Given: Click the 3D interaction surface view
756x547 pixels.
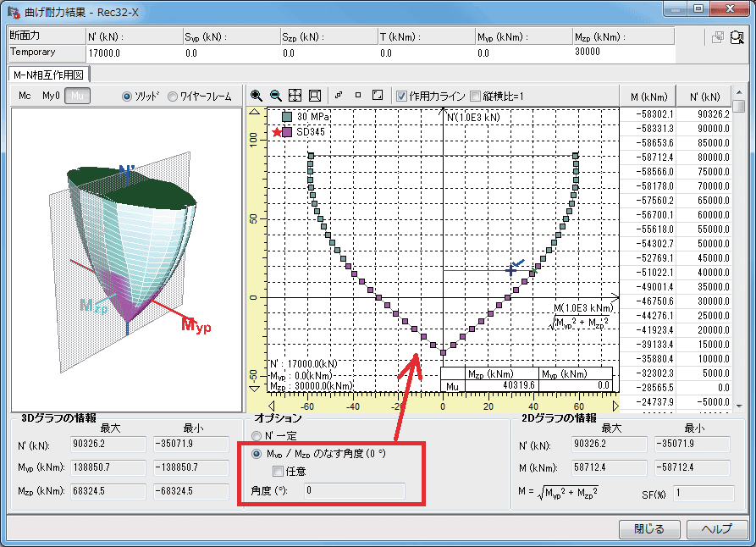Looking at the screenshot, I should (126, 259).
